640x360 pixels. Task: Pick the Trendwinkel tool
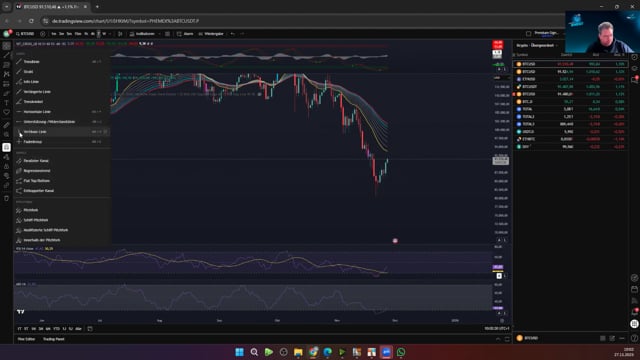click(x=62, y=102)
